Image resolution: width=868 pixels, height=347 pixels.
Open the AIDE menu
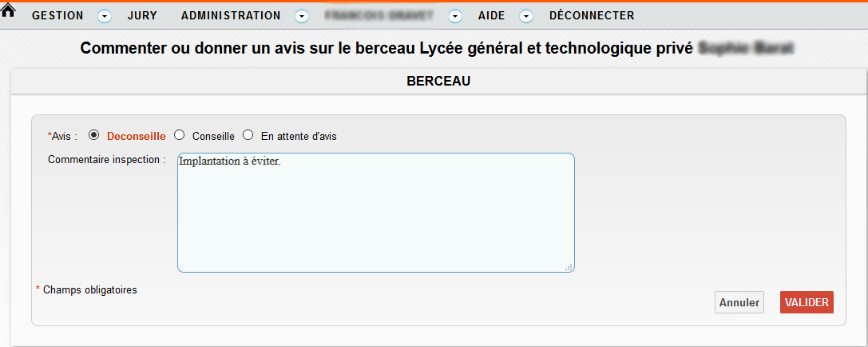pos(491,16)
